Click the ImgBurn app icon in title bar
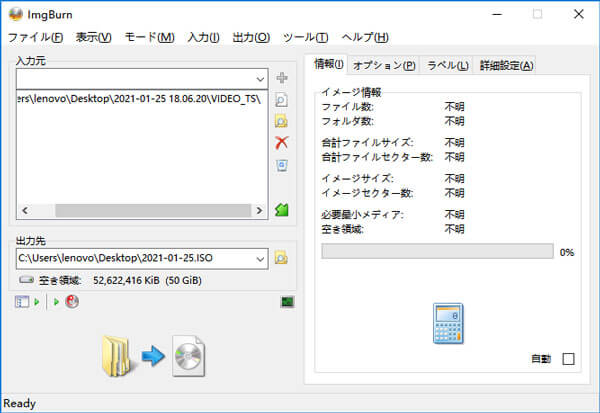Screen dimensions: 600x413 16,14
